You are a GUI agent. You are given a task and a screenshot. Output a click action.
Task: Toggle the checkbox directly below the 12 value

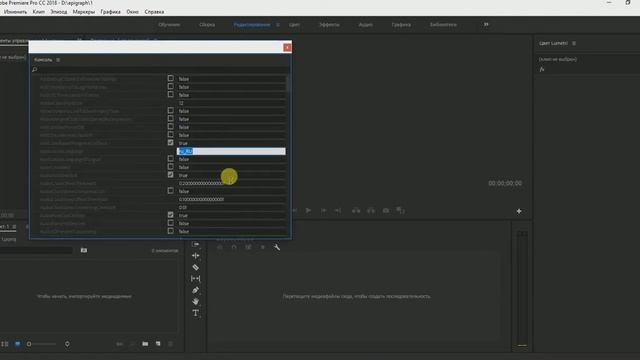pos(171,111)
